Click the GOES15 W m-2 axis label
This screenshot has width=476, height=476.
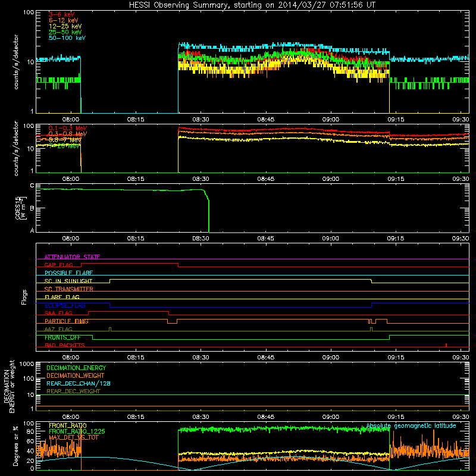click(x=21, y=208)
